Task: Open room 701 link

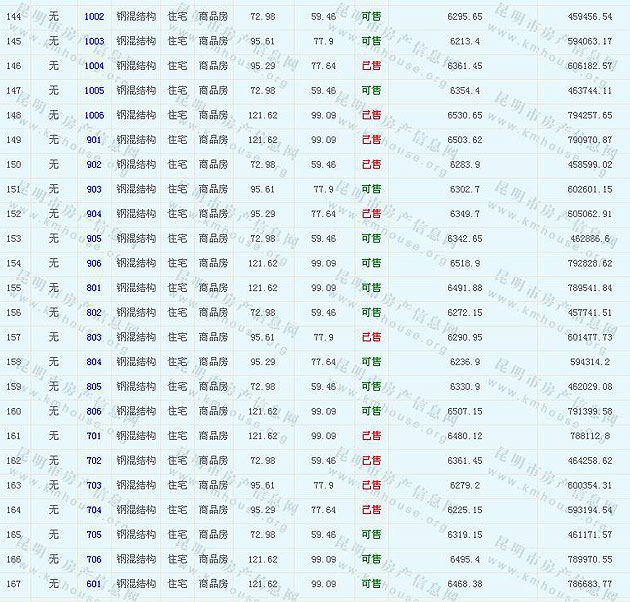Action: 94,436
